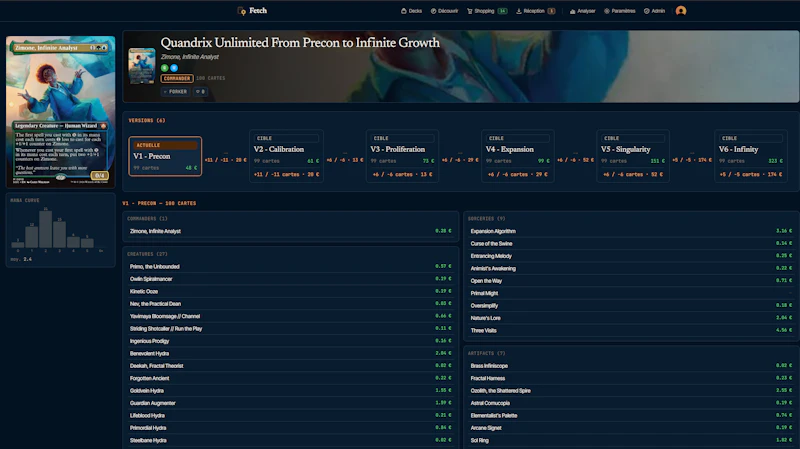Image resolution: width=800 pixels, height=449 pixels.
Task: Open the Curse of the Swine row
Action: [x=631, y=243]
